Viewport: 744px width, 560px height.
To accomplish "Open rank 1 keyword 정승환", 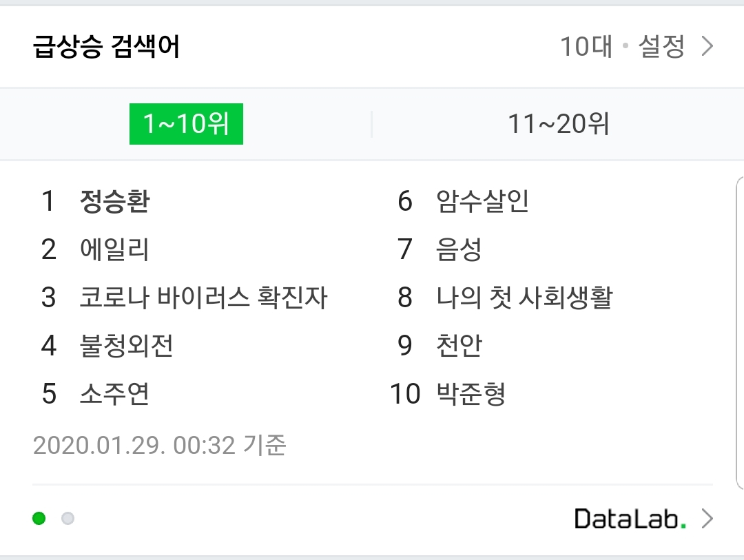I will (115, 201).
